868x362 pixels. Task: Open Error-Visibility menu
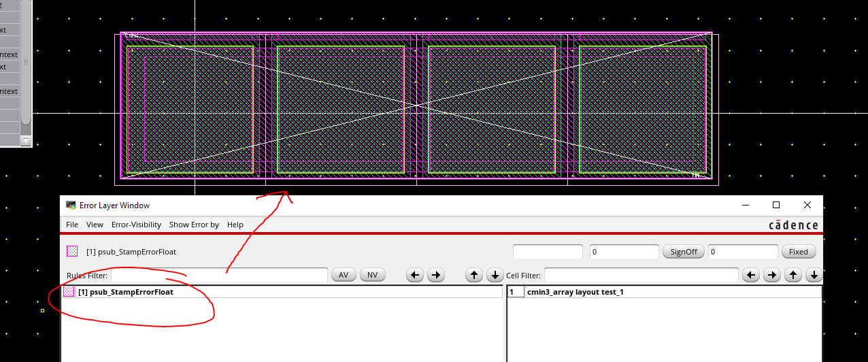click(x=136, y=225)
